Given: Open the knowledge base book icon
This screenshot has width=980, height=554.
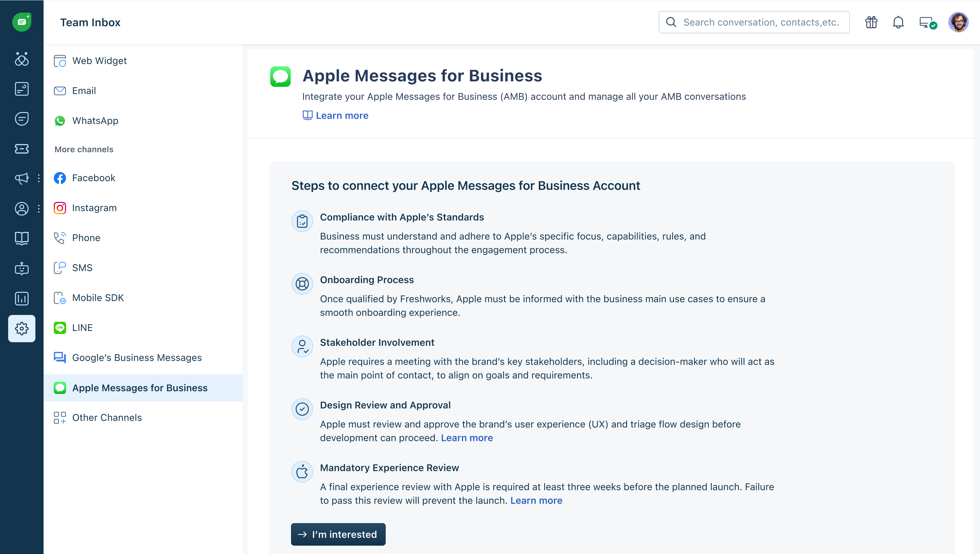Looking at the screenshot, I should tap(22, 239).
